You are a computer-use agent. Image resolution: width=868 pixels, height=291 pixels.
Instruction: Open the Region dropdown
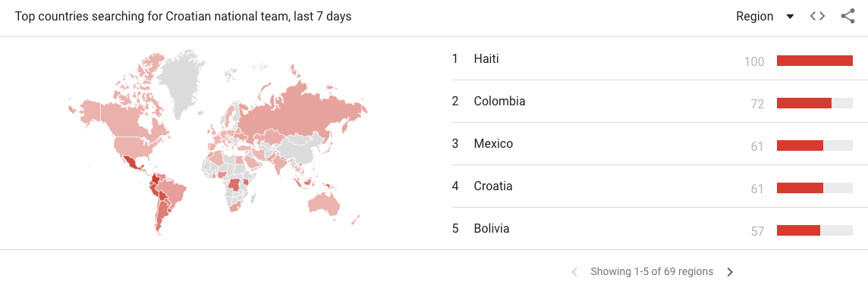765,17
